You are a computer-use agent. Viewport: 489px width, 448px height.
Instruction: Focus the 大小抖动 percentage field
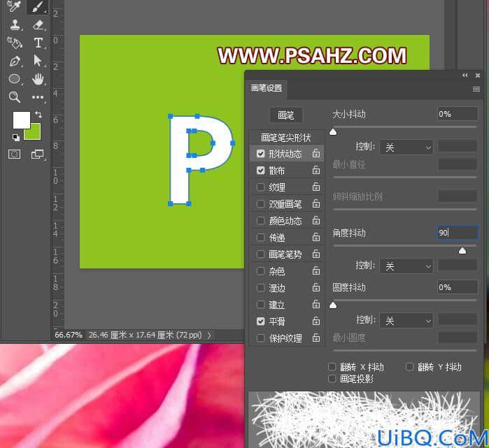[458, 114]
